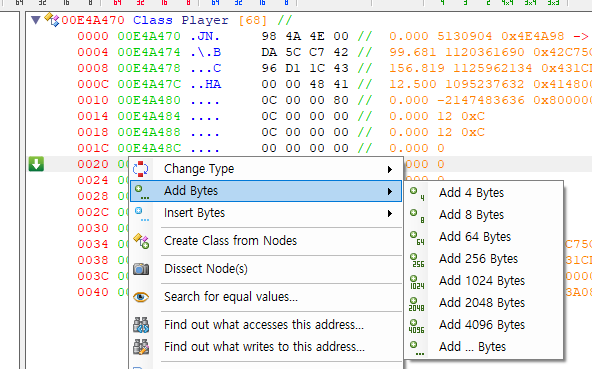Screen dimensions: 592x369
Task: Select row offset 003C
Action: click(x=93, y=276)
